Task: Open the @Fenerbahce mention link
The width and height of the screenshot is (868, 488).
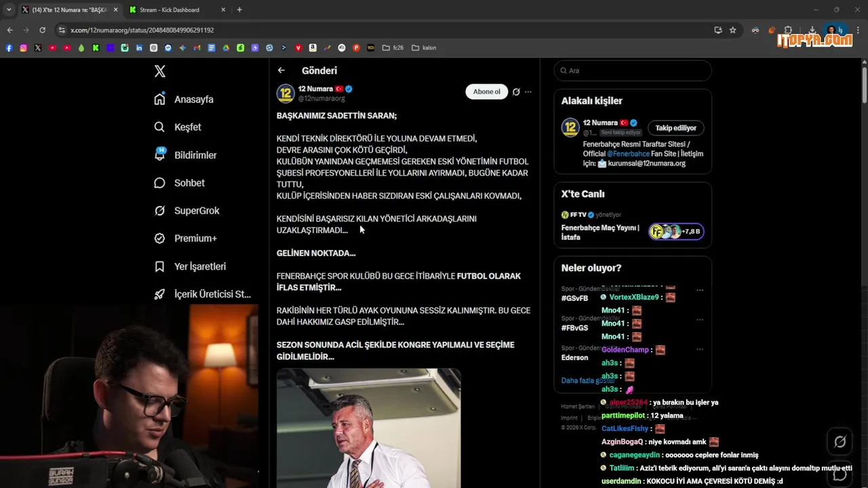Action: tap(628, 154)
